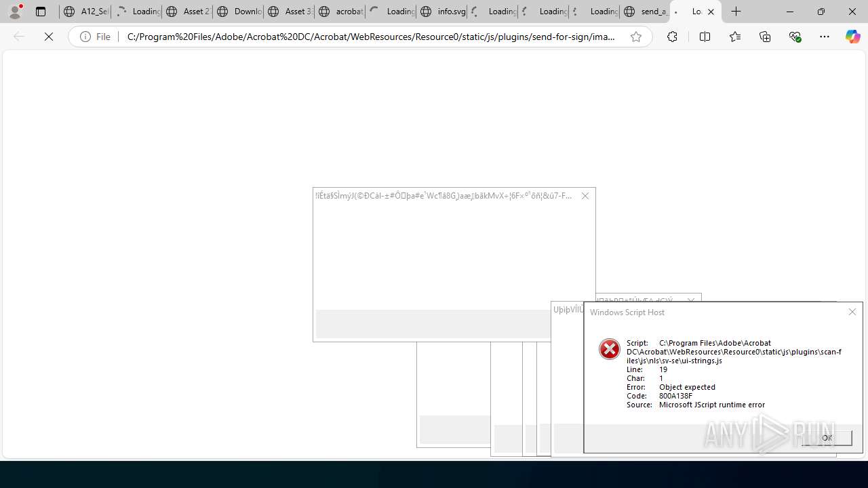Click the address bar URL
Viewport: 868px width, 488px height.
[x=371, y=37]
